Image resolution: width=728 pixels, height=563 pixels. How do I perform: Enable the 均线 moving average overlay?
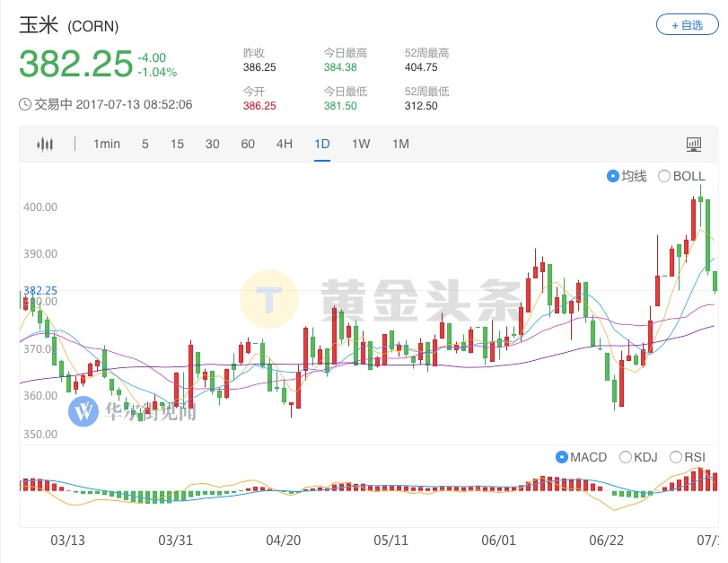(612, 176)
